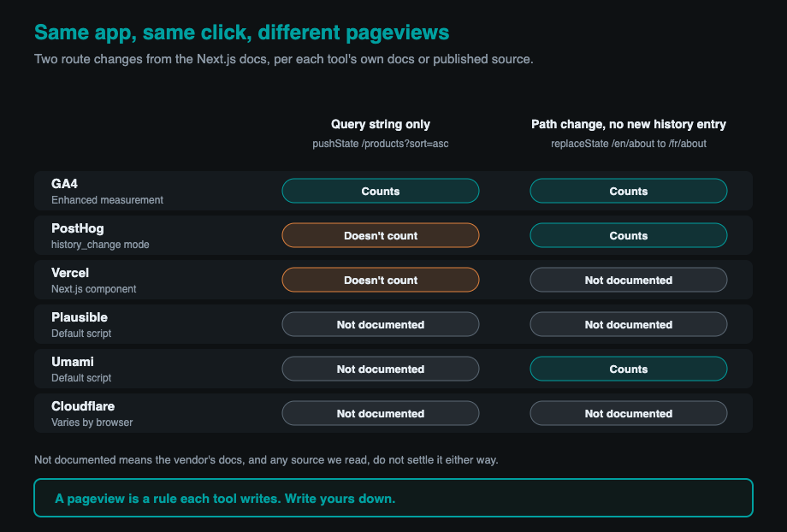Click 'pushState /products?sort=asc' subheader
The image size is (787, 532).
click(x=381, y=144)
